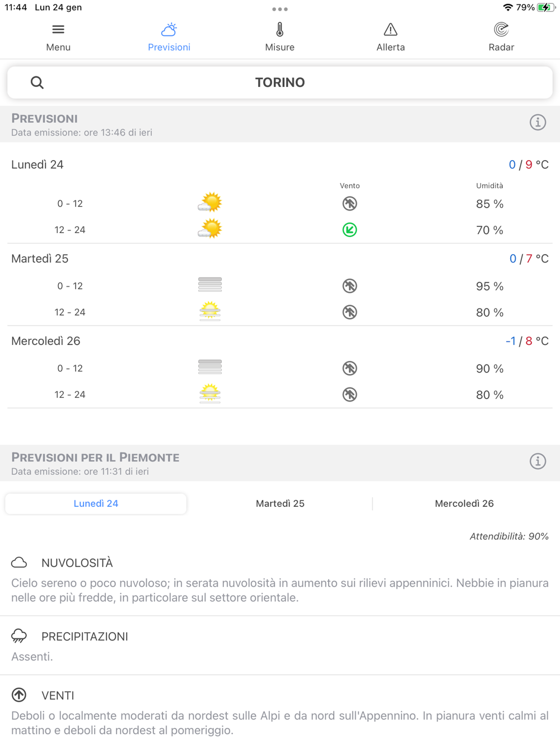Tap Lunedì 24 morning sunny weather icon
The width and height of the screenshot is (560, 747).
click(x=210, y=203)
